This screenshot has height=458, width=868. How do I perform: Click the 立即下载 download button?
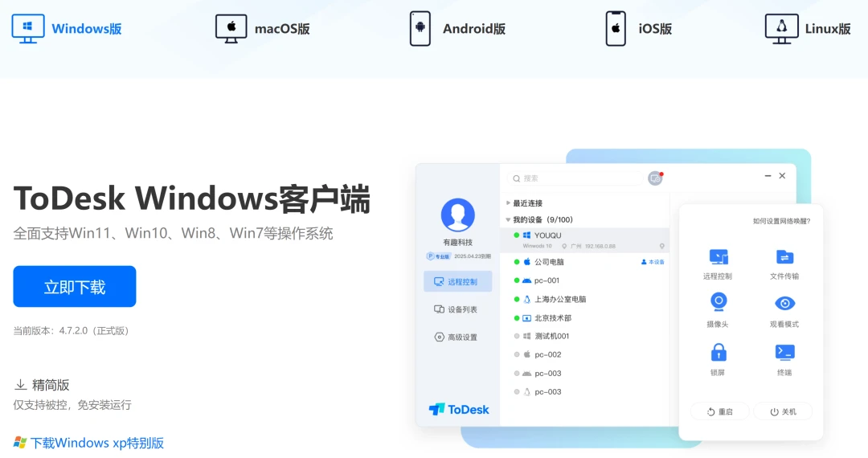click(x=75, y=287)
